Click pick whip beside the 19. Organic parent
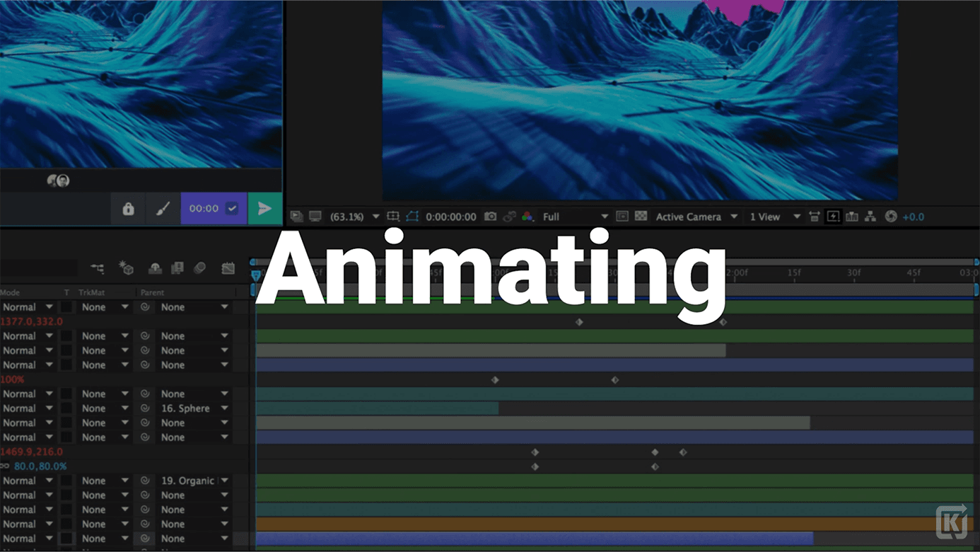The image size is (980, 552). (145, 481)
